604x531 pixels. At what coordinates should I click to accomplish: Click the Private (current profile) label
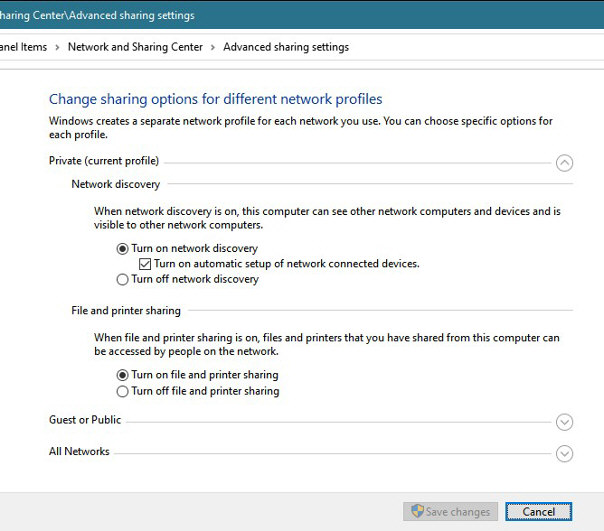104,161
